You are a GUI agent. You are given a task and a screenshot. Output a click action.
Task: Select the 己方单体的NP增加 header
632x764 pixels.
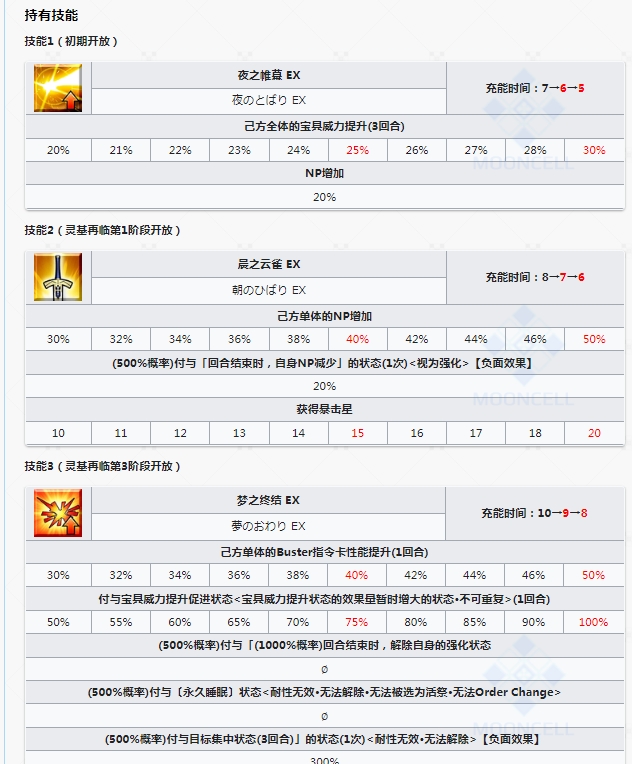[x=325, y=316]
